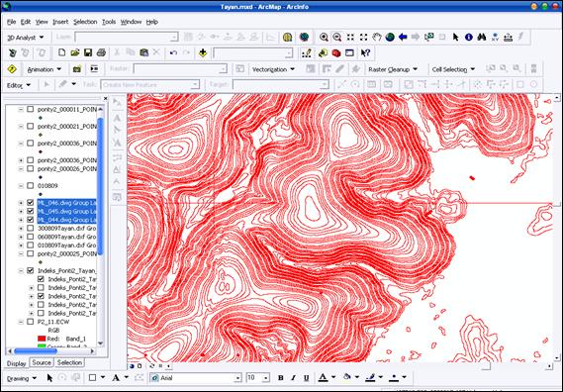Open the Editor dropdown menu

pos(19,85)
